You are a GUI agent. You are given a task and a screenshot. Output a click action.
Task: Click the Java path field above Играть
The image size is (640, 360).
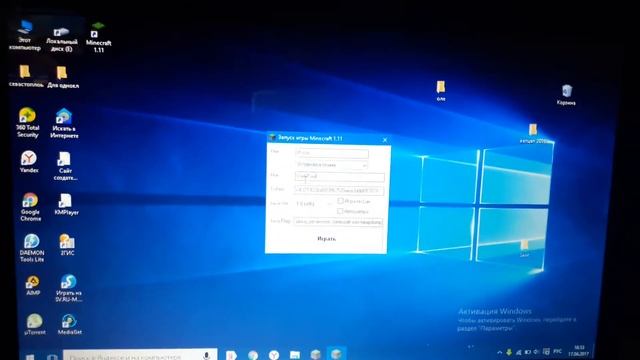tap(338, 222)
